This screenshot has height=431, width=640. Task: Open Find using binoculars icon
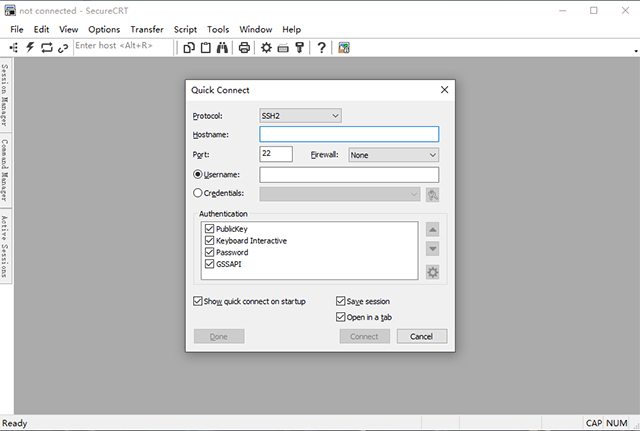[x=222, y=47]
